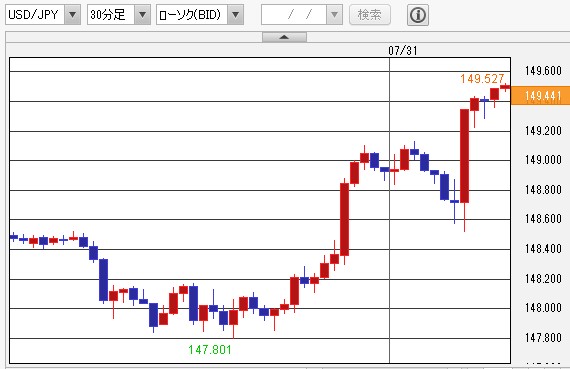Click the low price label 147.801
This screenshot has width=570, height=369.
pyautogui.click(x=210, y=350)
